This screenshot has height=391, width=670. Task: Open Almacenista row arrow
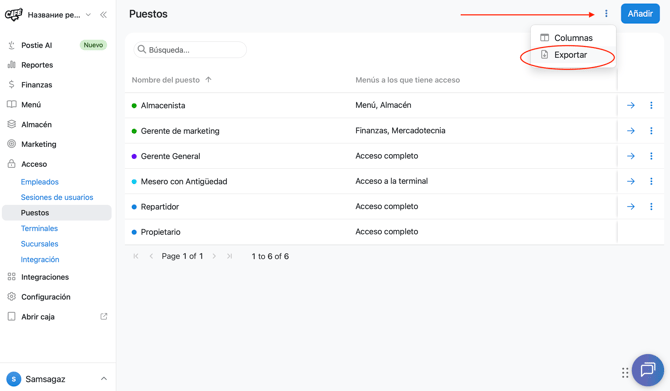coord(631,105)
